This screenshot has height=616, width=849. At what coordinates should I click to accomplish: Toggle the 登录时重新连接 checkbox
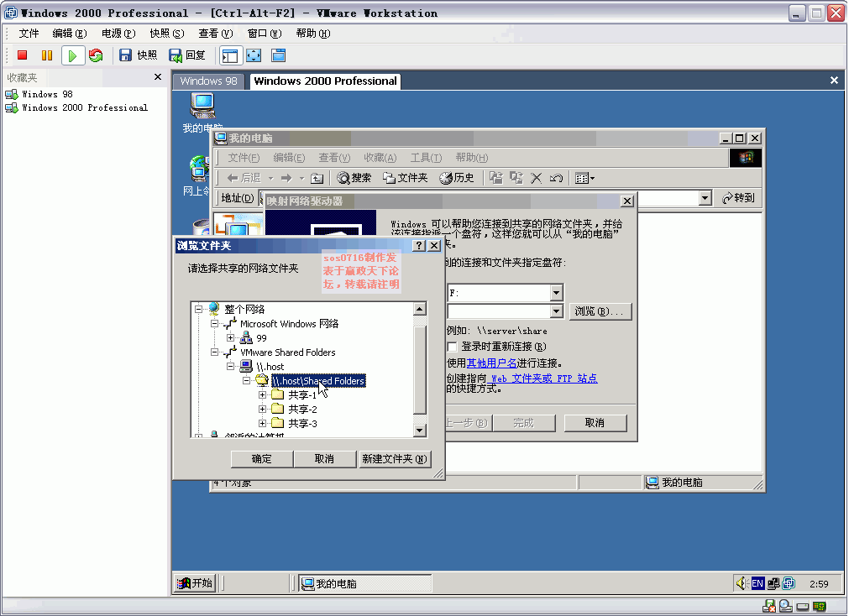point(453,347)
